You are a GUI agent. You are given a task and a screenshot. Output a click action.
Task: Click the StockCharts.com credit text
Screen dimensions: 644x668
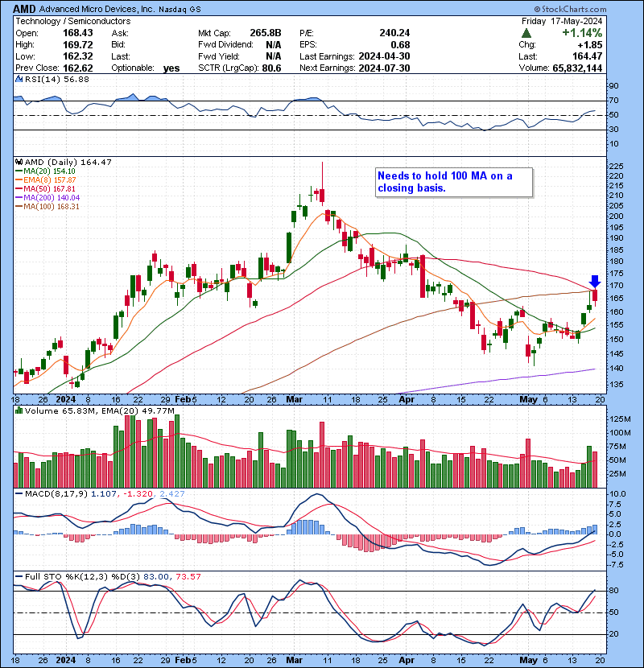pyautogui.click(x=570, y=9)
